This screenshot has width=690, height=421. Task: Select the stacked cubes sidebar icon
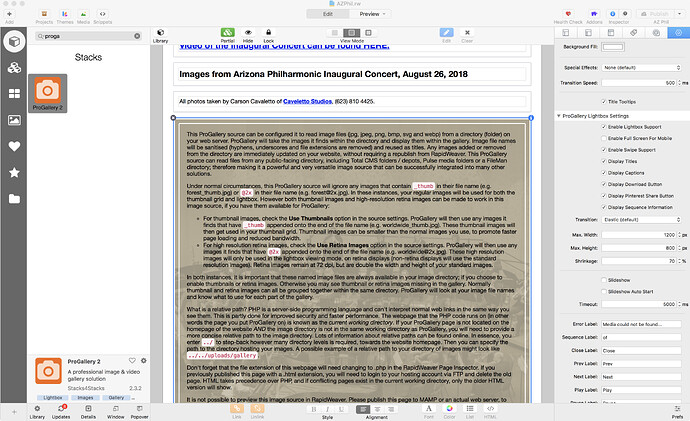coord(14,67)
